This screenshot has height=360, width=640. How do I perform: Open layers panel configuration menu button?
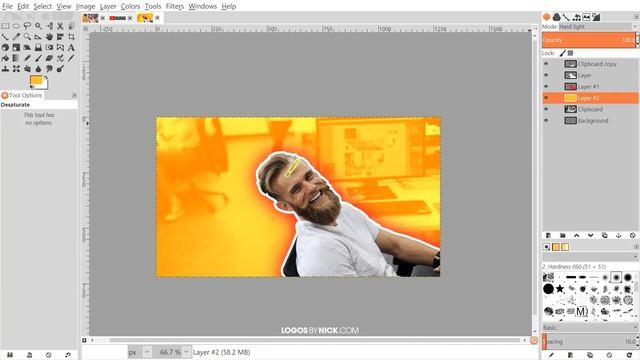point(636,17)
